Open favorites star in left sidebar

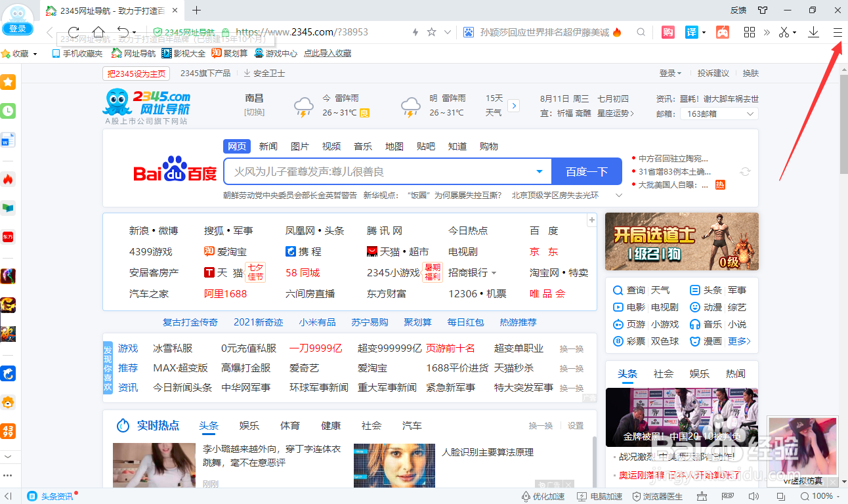tap(9, 82)
